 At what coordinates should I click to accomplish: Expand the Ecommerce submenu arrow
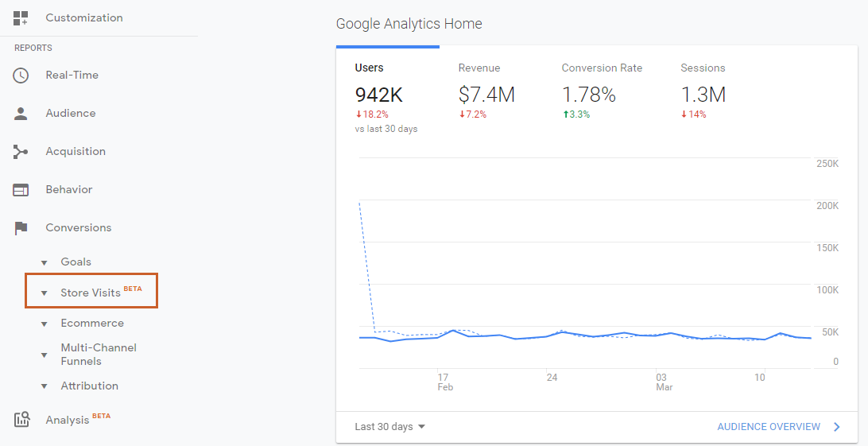pyautogui.click(x=45, y=324)
